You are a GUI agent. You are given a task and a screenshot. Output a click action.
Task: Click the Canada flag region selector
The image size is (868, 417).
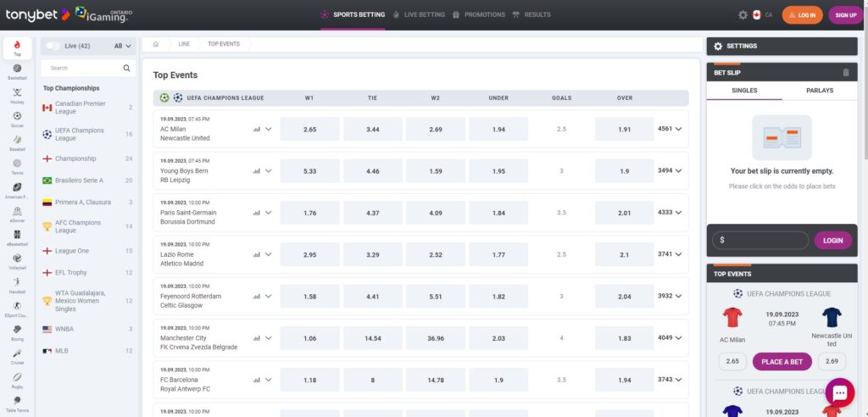click(756, 15)
